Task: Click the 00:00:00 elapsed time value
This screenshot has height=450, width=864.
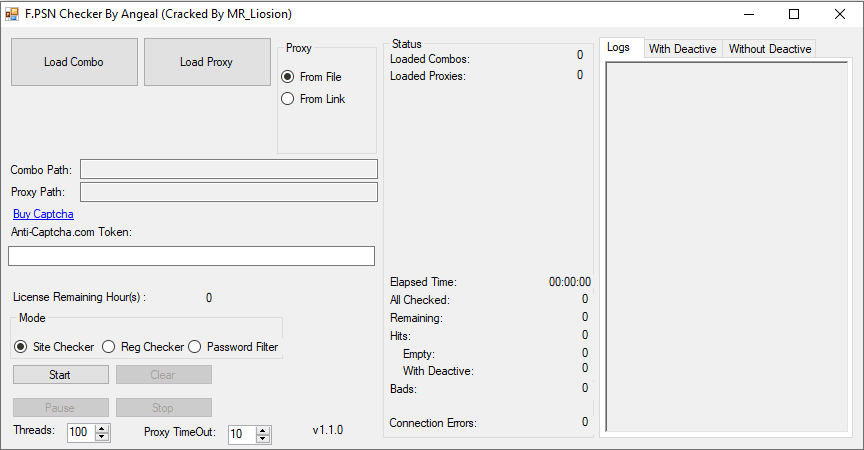Action: [x=570, y=282]
